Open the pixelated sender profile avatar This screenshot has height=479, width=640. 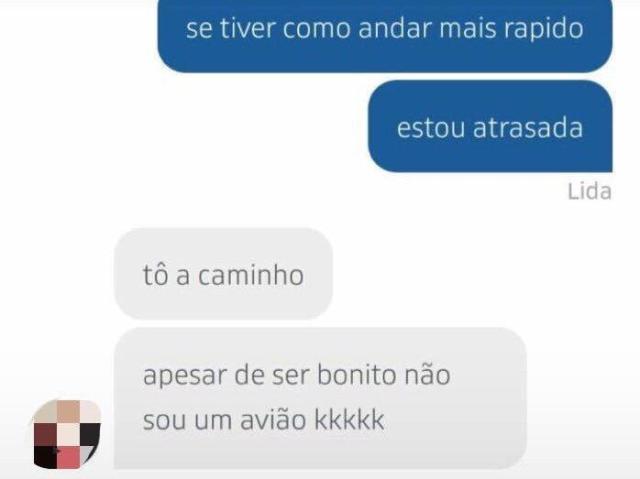67,434
